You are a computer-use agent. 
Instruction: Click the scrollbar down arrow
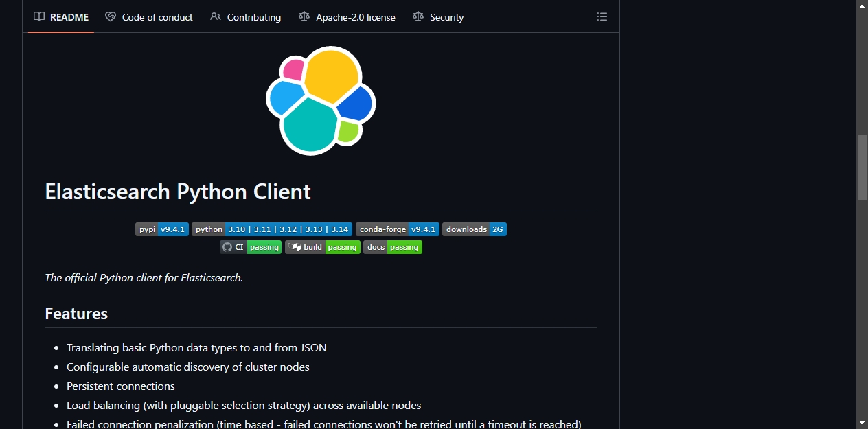862,423
